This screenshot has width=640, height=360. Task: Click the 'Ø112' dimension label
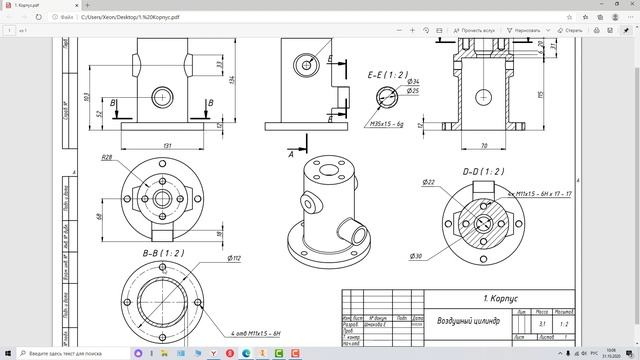coord(234,258)
